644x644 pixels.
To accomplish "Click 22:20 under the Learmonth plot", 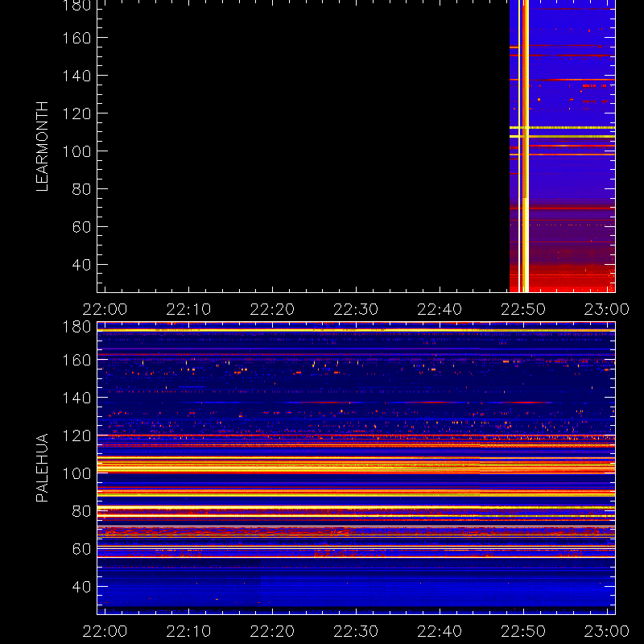I will coord(272,309).
